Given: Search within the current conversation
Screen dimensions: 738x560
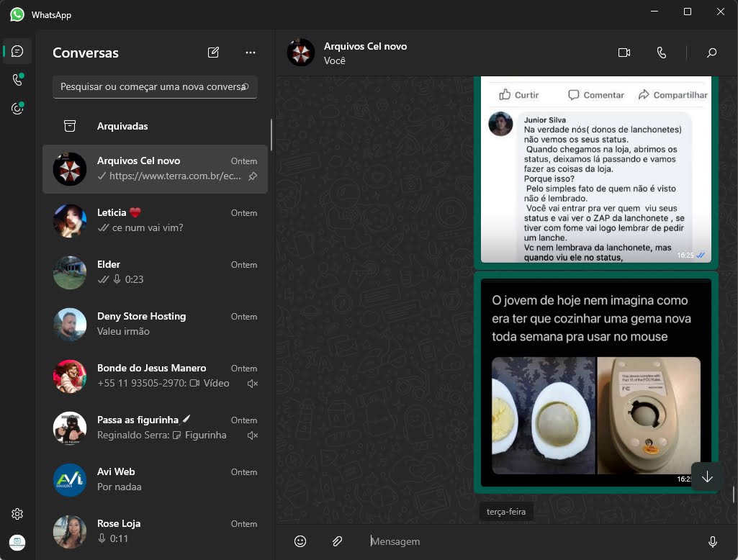Looking at the screenshot, I should pos(711,53).
